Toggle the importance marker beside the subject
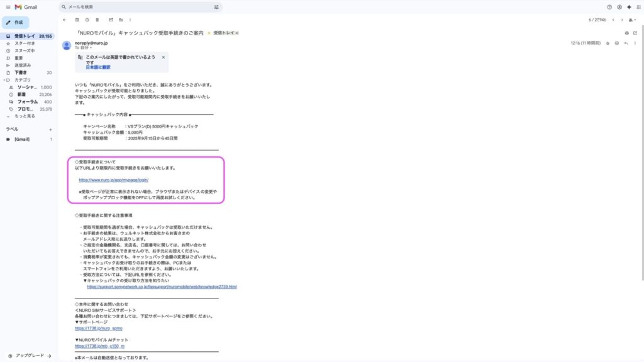Viewport: 644px width, 362px height. [209, 32]
